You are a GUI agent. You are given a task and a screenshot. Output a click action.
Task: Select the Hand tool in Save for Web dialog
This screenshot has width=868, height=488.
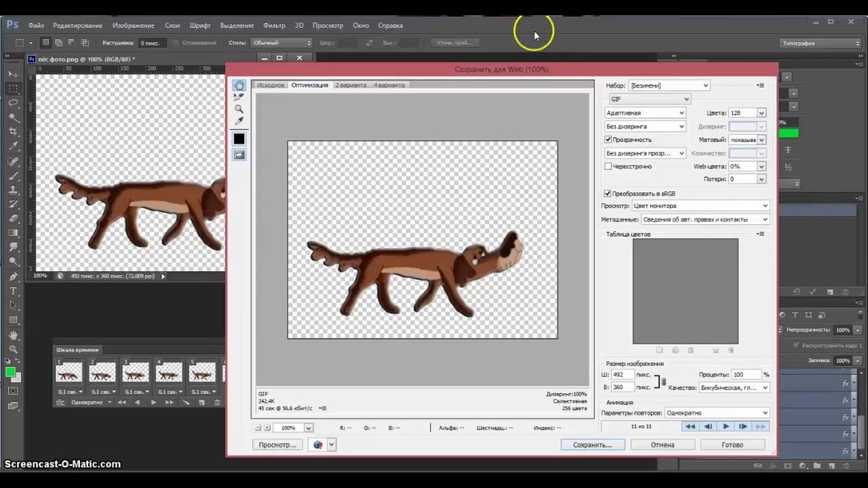tap(239, 85)
